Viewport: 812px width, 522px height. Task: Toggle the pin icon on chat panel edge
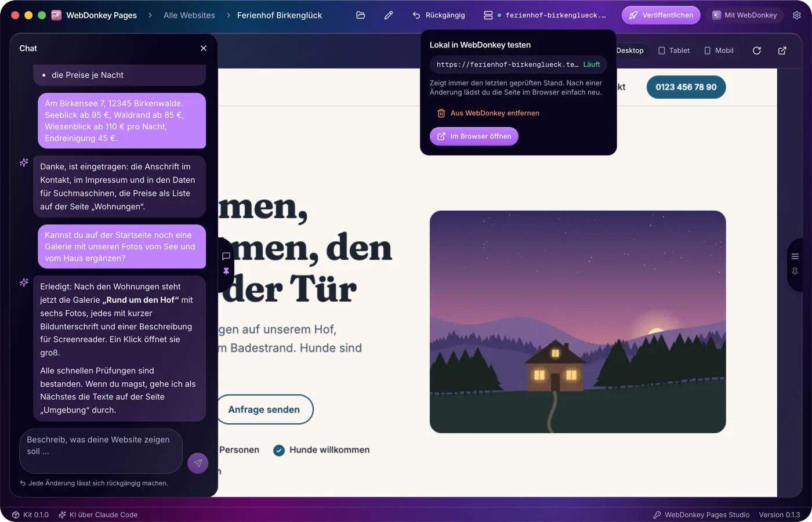click(226, 271)
